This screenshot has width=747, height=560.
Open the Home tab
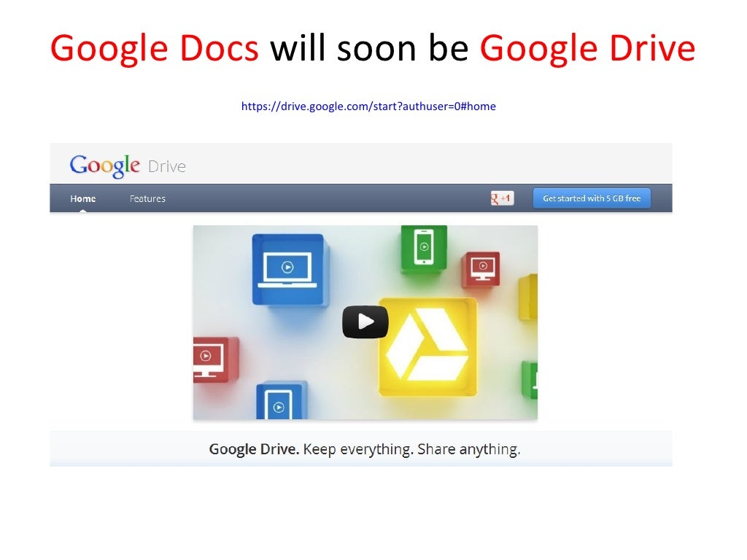pos(83,198)
